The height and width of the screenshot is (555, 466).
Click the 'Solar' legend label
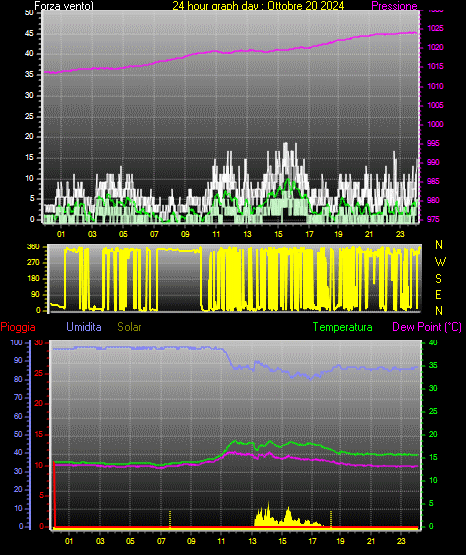[129, 327]
